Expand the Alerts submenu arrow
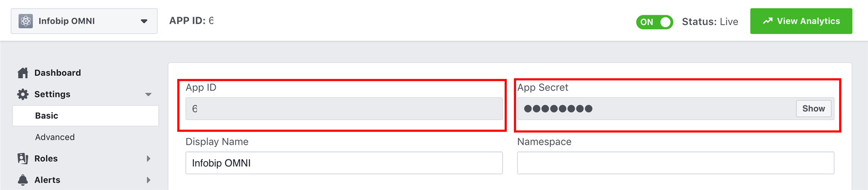868x190 pixels. 148,180
